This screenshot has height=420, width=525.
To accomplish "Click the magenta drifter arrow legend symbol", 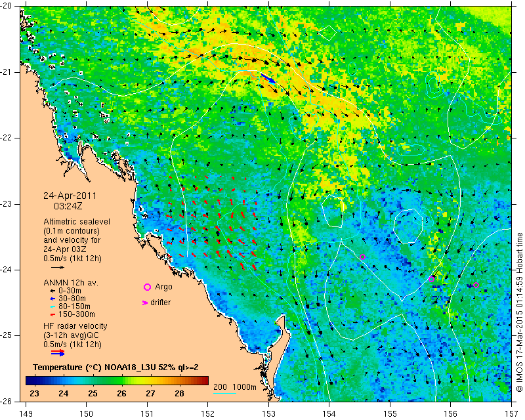I will point(145,303).
